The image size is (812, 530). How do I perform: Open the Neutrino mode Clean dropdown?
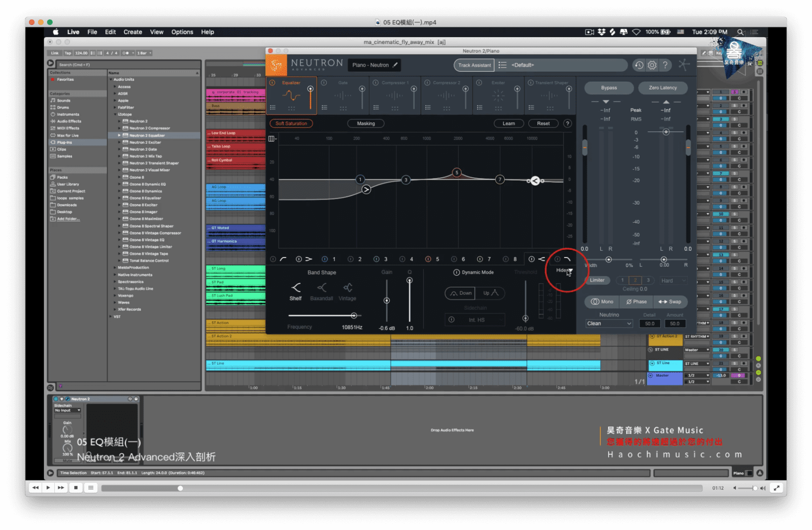(609, 323)
